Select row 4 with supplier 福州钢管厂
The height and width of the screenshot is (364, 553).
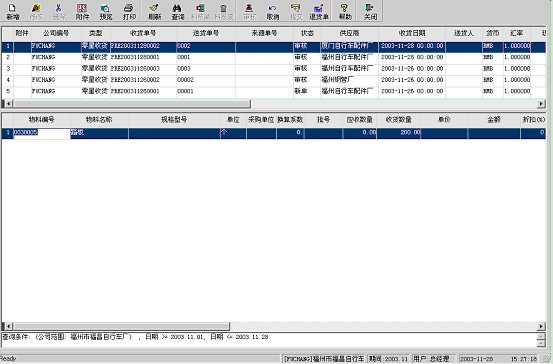click(274, 80)
